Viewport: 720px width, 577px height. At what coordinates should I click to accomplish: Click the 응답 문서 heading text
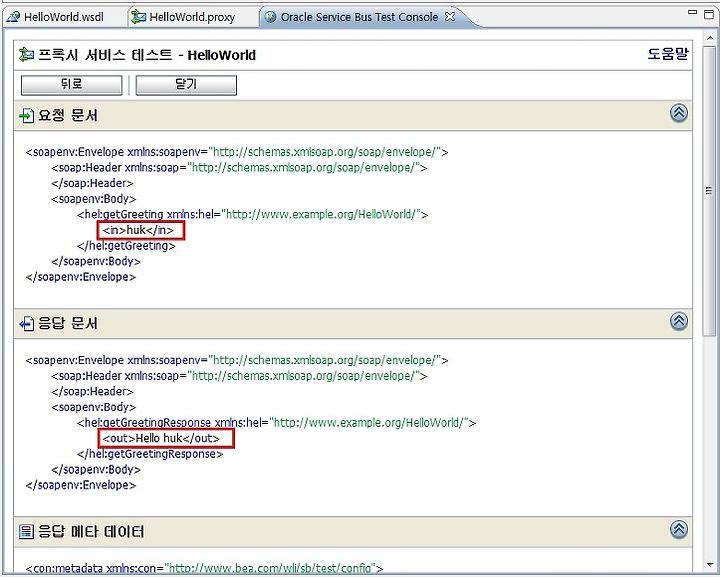pos(68,323)
